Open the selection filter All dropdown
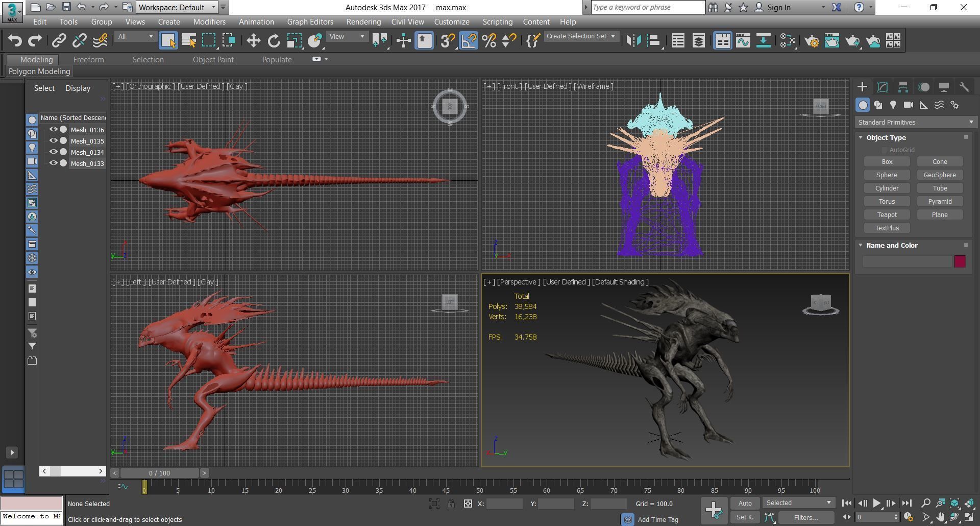 pos(135,36)
